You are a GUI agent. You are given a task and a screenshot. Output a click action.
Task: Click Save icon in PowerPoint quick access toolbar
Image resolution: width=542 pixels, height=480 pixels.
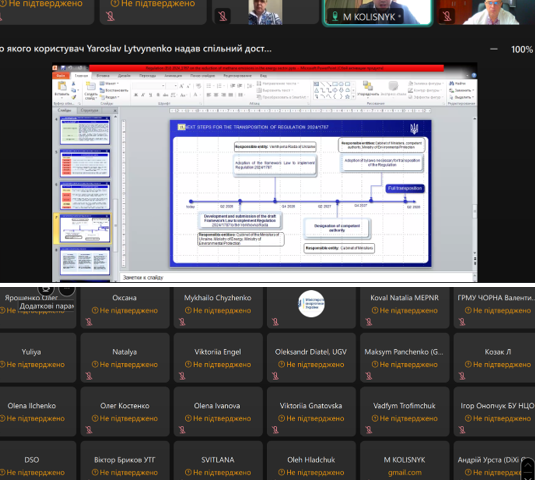coord(63,68)
